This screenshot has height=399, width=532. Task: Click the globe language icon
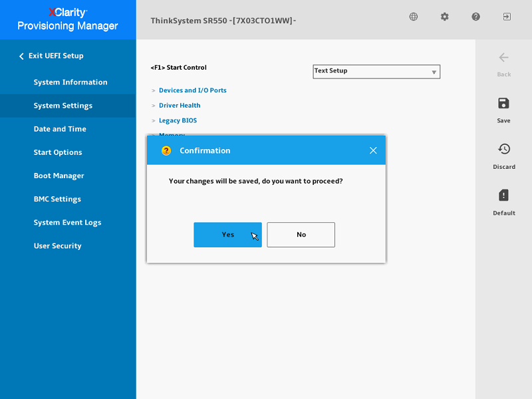(x=414, y=17)
